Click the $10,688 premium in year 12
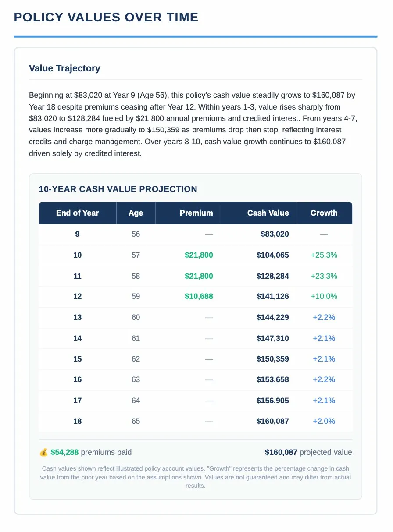This screenshot has width=393, height=532. (x=199, y=296)
